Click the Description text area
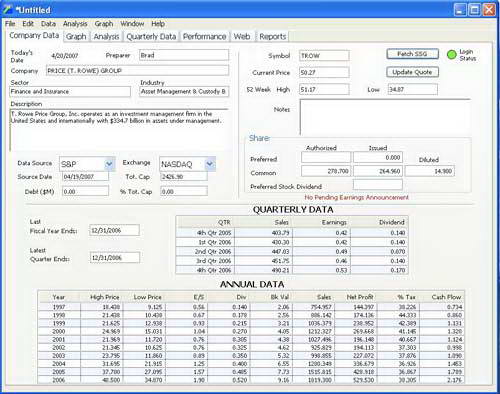500x394 pixels. click(x=119, y=130)
